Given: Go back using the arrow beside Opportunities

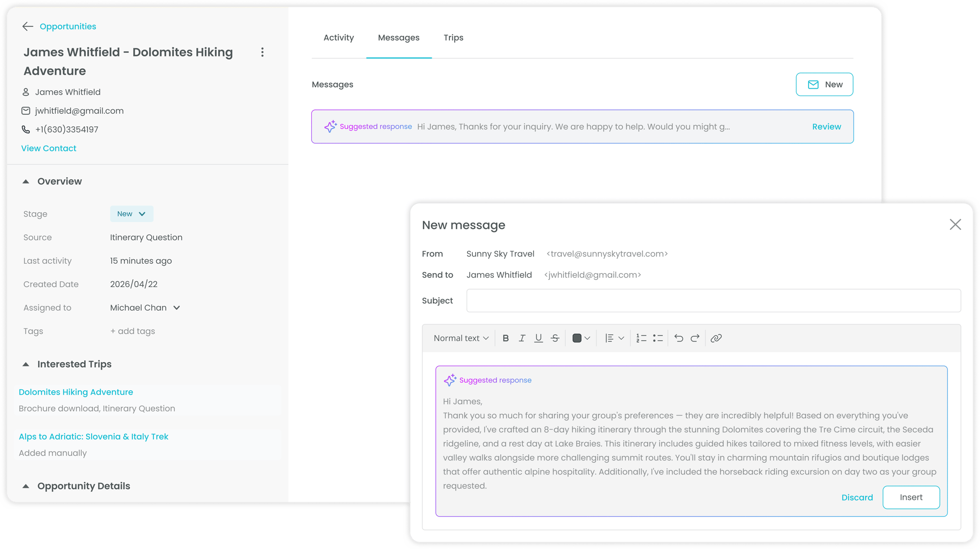Looking at the screenshot, I should (x=27, y=26).
